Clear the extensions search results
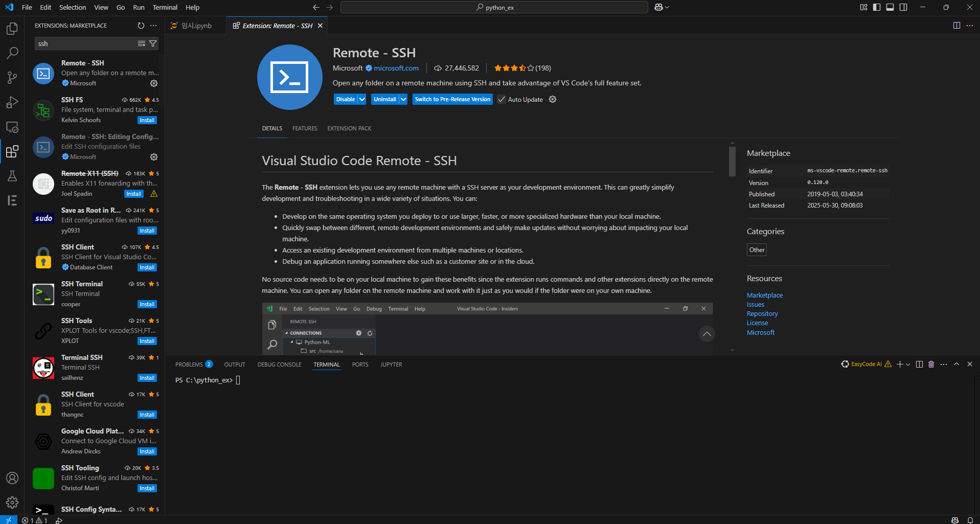 (142, 43)
